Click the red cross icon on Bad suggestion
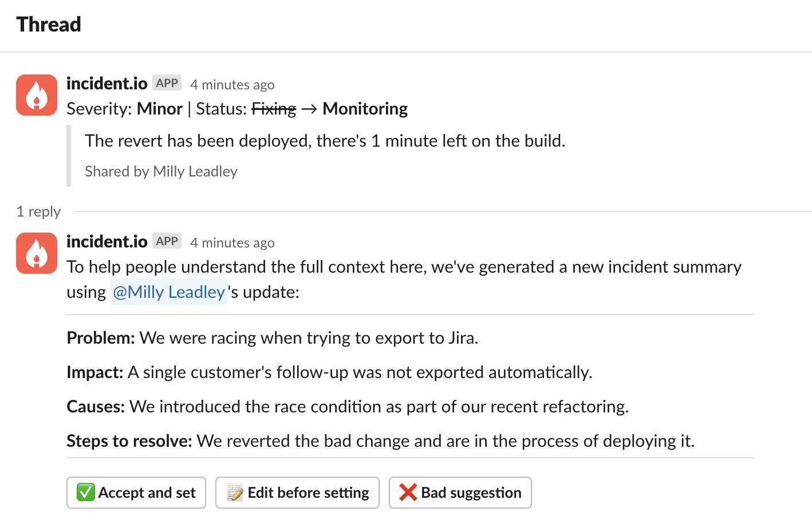Screen dimensions: 812x527 pyautogui.click(x=408, y=492)
